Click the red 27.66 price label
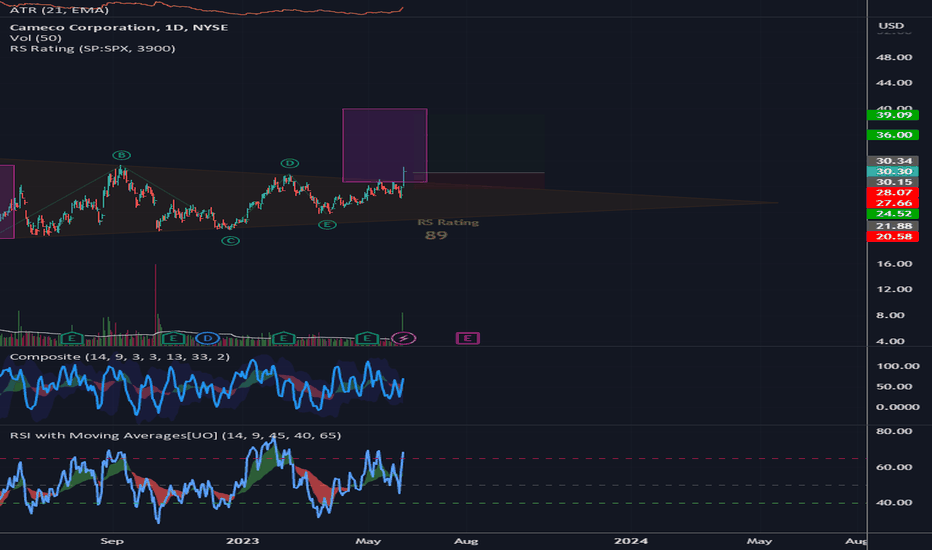 pos(893,203)
